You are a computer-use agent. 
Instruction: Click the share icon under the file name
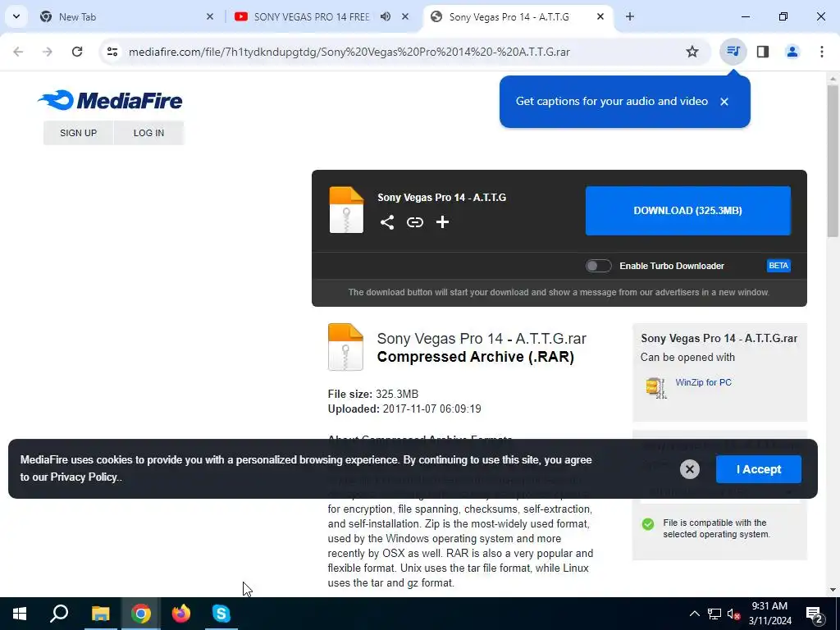click(x=387, y=222)
